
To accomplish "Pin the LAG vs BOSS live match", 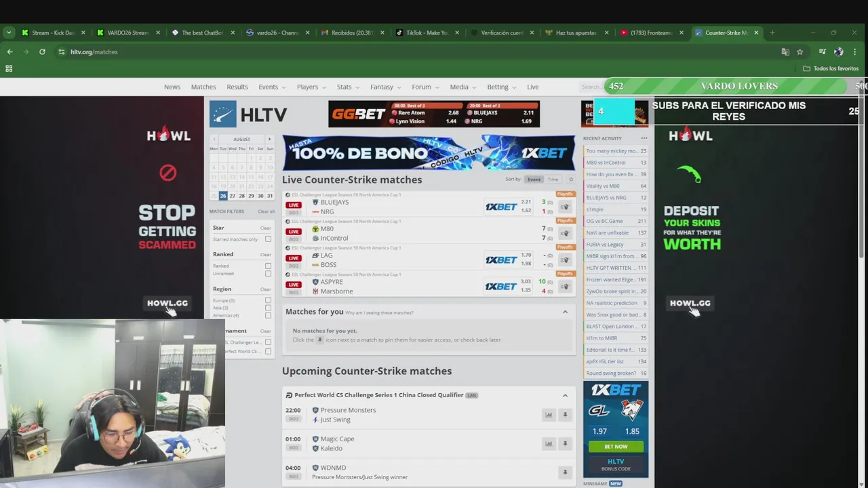I will coord(565,260).
